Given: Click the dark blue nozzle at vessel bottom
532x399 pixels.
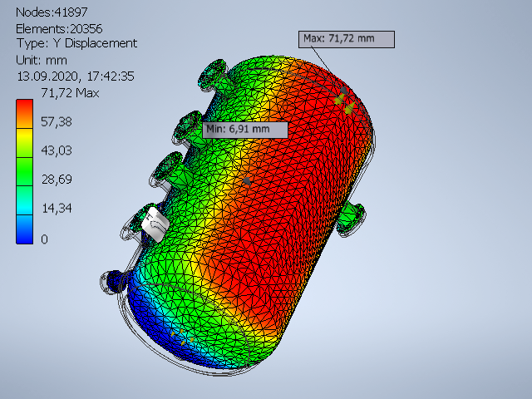Looking at the screenshot, I should pos(115,282).
